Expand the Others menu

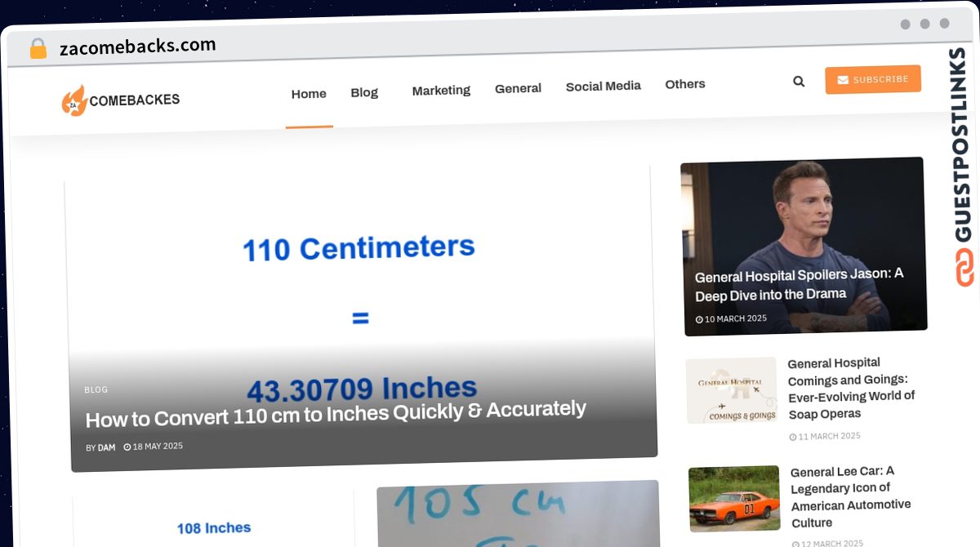[684, 84]
